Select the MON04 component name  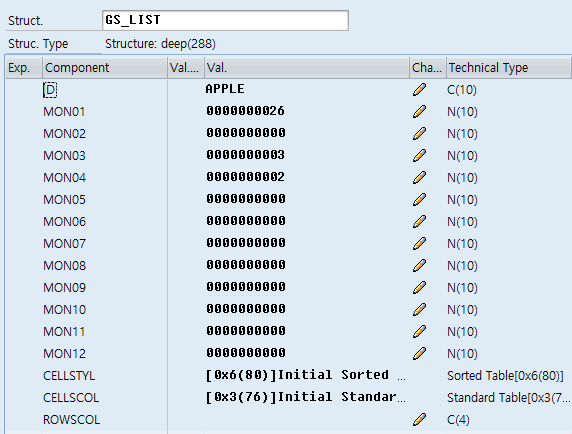tap(64, 178)
